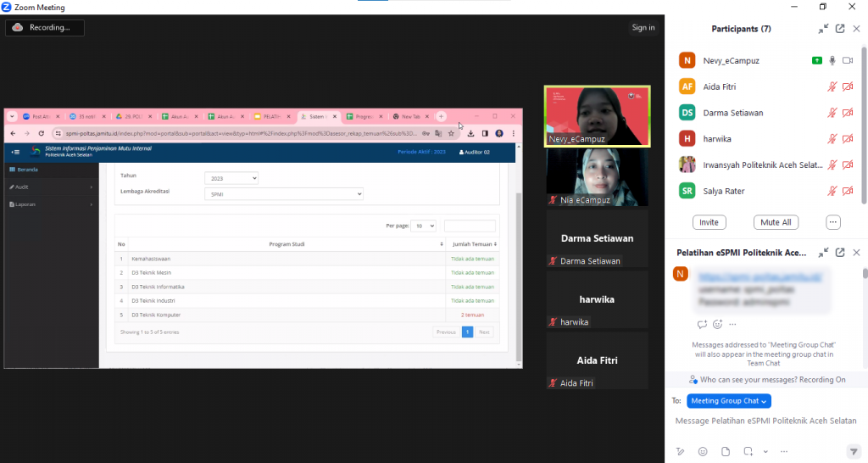The width and height of the screenshot is (868, 463).
Task: Add emoji reaction to the chat message
Action: 717,324
